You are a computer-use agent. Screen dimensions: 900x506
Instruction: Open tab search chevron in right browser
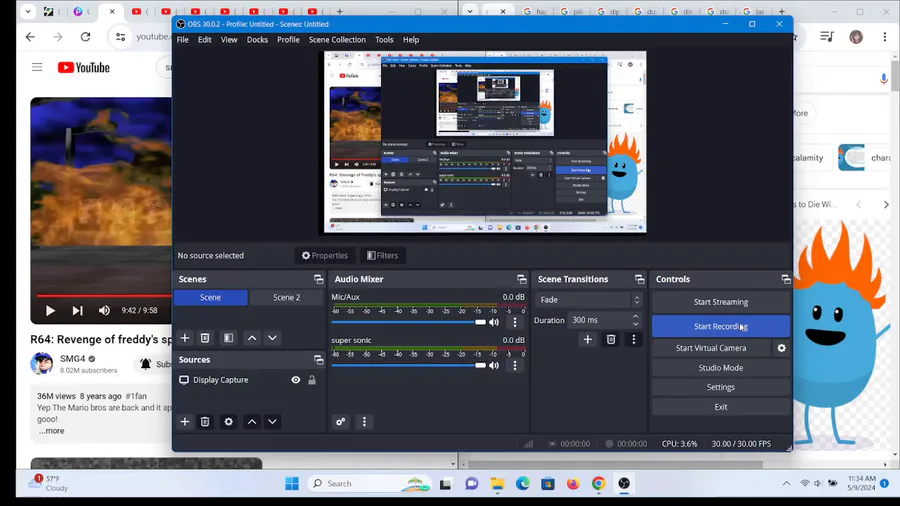click(470, 11)
